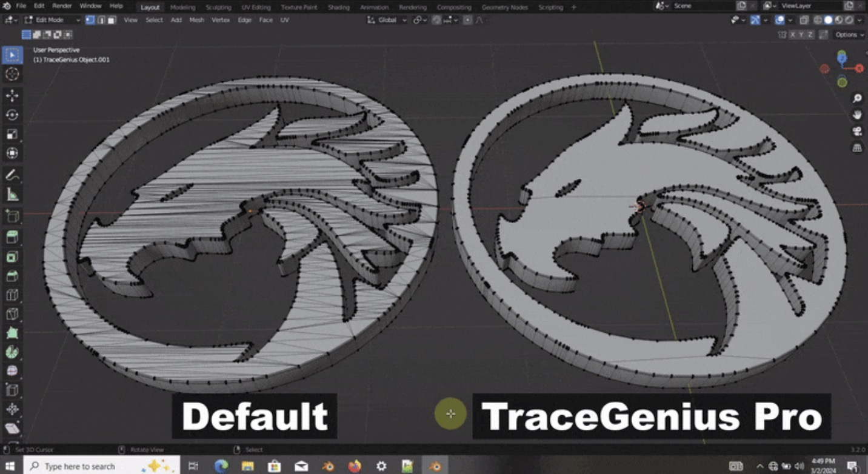The height and width of the screenshot is (474, 868).
Task: Select the Poly Build tool
Action: [12, 333]
